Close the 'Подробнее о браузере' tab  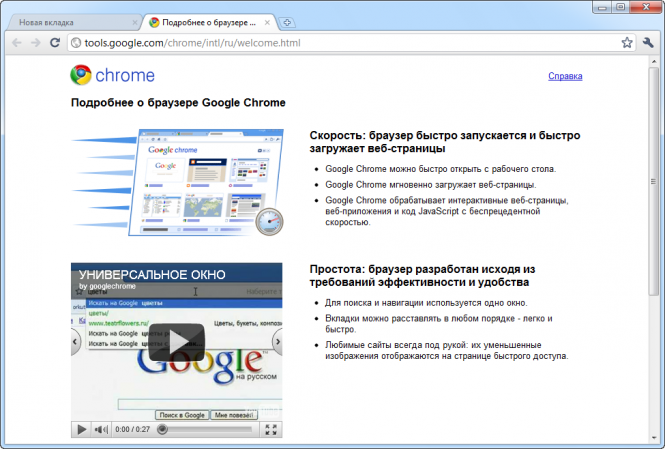tap(267, 22)
